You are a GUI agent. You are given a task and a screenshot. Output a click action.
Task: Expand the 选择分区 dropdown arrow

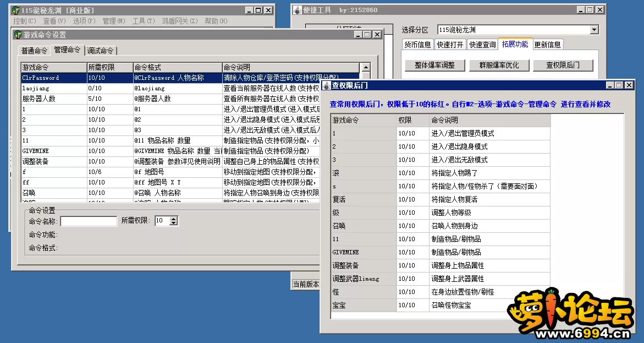[594, 30]
